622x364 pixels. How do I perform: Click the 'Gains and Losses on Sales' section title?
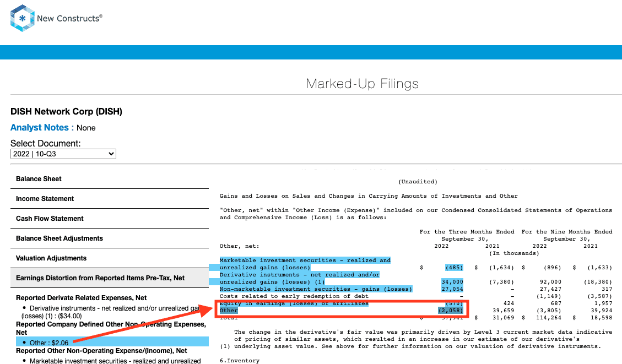tap(369, 196)
